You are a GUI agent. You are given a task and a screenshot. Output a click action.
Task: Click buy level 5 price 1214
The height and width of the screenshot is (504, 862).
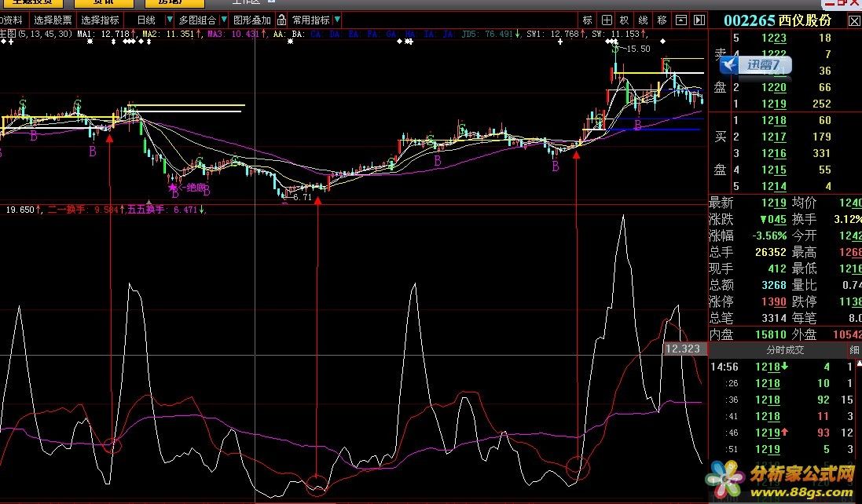(773, 186)
